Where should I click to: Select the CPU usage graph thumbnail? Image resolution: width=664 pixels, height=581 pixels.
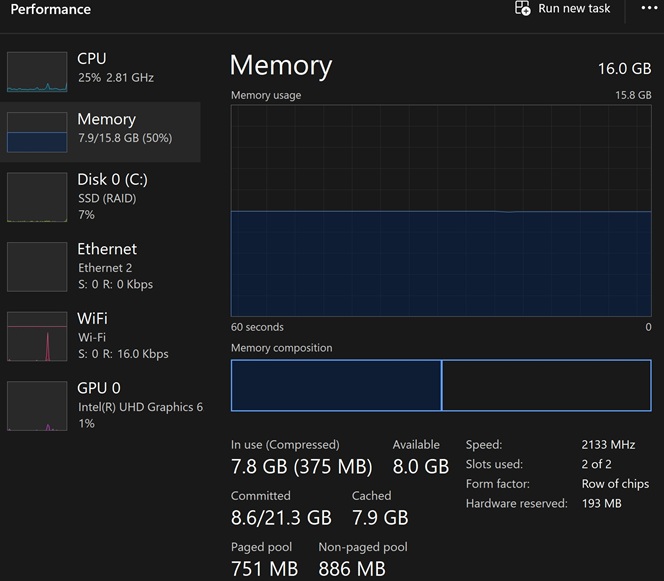pyautogui.click(x=37, y=72)
